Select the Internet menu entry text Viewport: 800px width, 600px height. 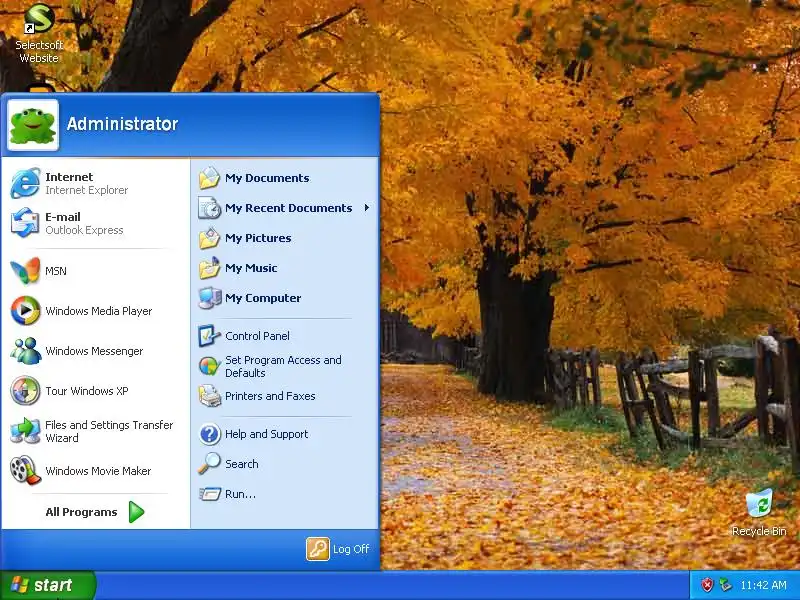[x=69, y=177]
